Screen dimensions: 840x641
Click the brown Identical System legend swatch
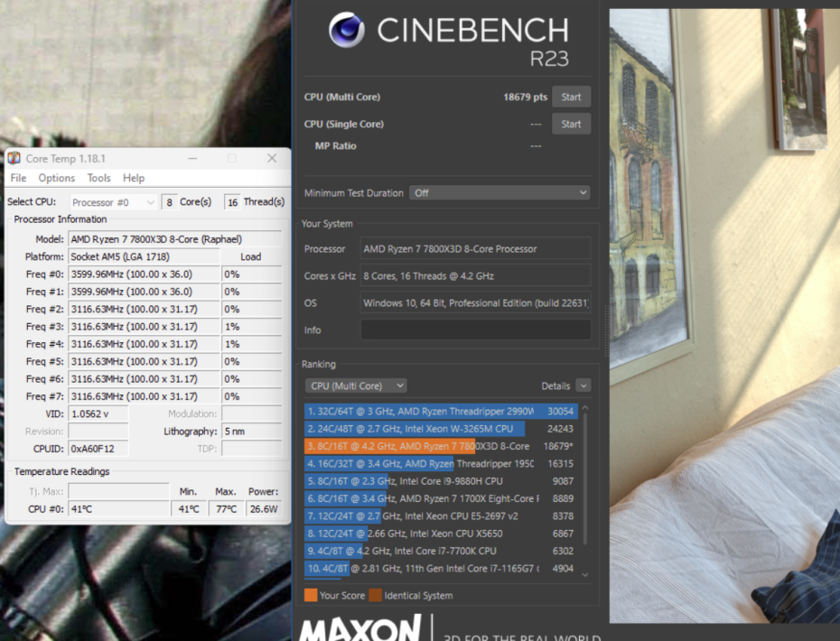[376, 596]
